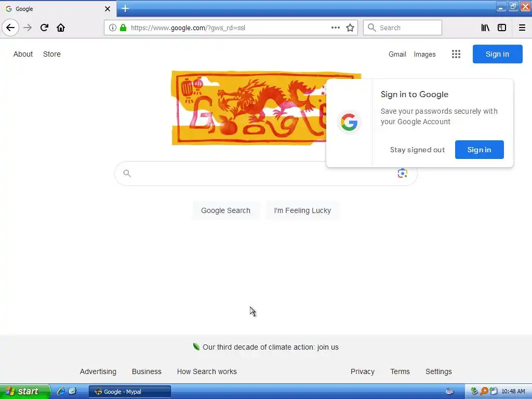This screenshot has width=532, height=399.
Task: Click the first system tray icon
Action: tap(474, 391)
